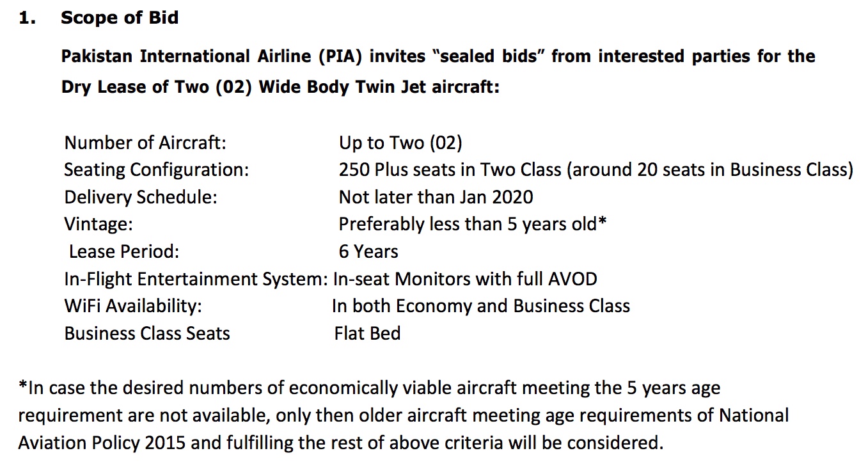
Task: Click the 'Scope of Bid' heading
Action: [x=120, y=18]
